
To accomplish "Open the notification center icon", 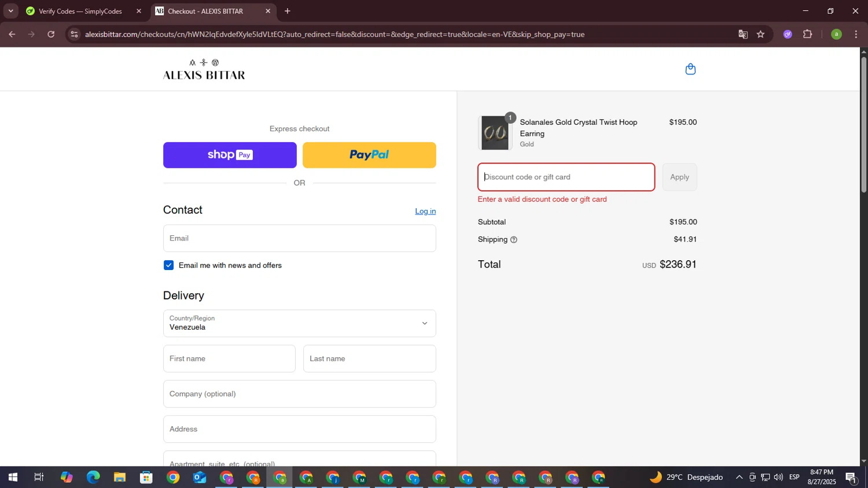I will (851, 478).
